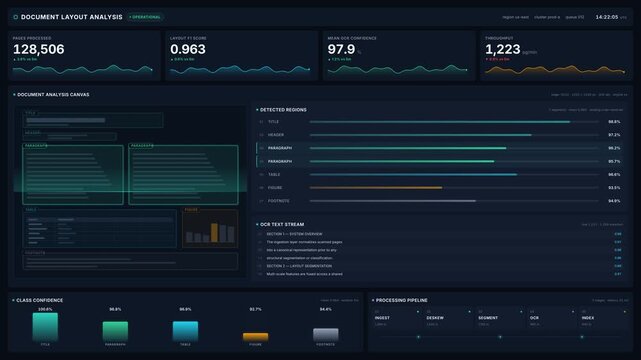Screen dimensions: 641x360
Task: Click the status dot on Index stage
Action: (x=625, y=312)
